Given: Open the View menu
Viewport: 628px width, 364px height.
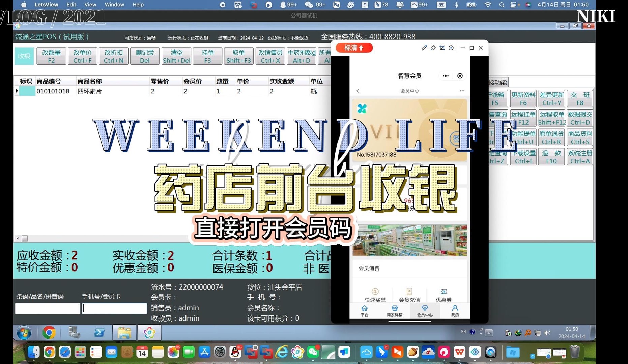Looking at the screenshot, I should [x=90, y=5].
